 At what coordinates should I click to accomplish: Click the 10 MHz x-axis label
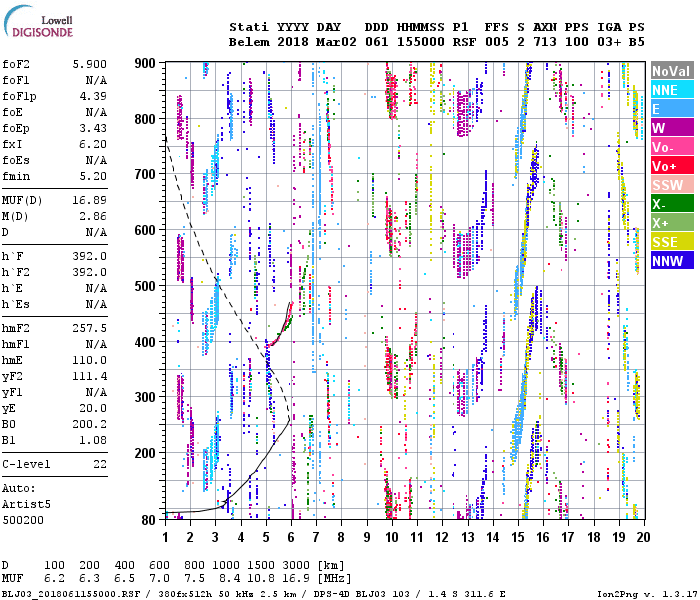392,537
